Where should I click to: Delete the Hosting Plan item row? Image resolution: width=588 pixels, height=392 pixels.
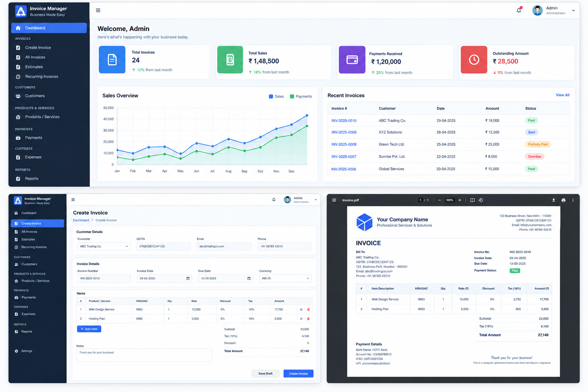308,318
